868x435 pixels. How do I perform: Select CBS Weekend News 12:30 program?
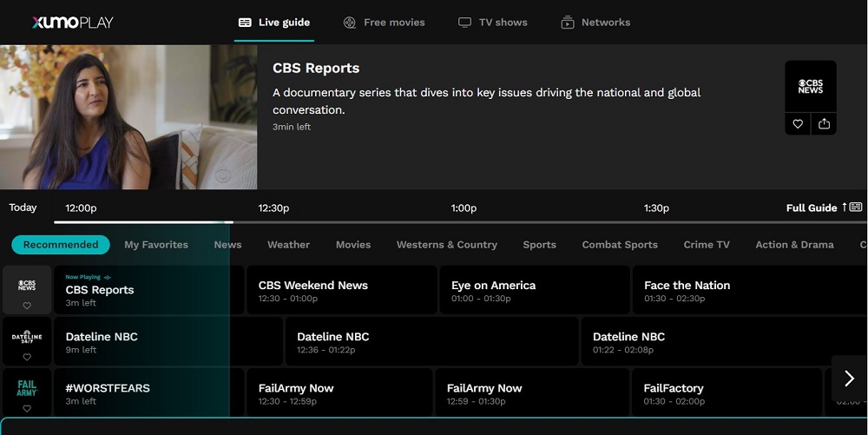(x=341, y=290)
